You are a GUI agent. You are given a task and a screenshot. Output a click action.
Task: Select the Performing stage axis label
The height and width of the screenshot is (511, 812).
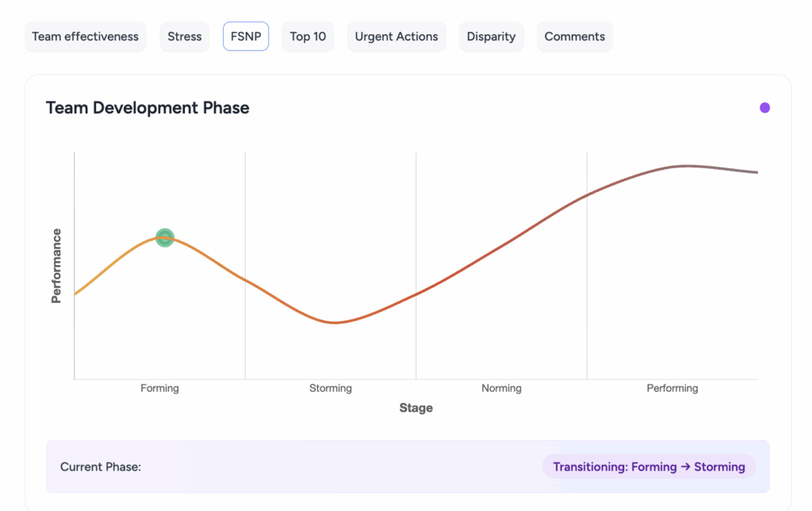(672, 389)
